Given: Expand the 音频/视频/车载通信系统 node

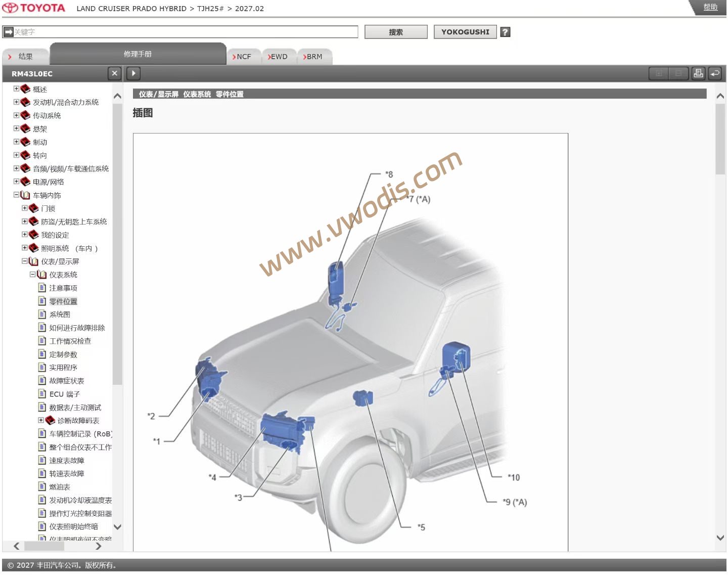Looking at the screenshot, I should pyautogui.click(x=16, y=168).
